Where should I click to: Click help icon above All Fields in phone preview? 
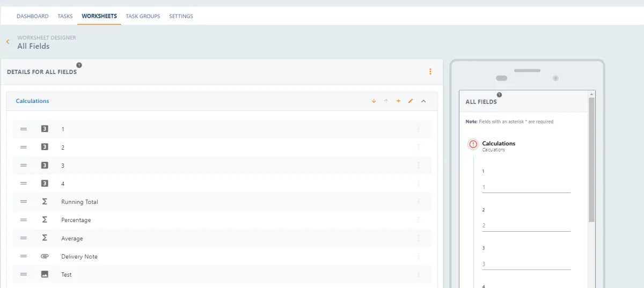499,95
